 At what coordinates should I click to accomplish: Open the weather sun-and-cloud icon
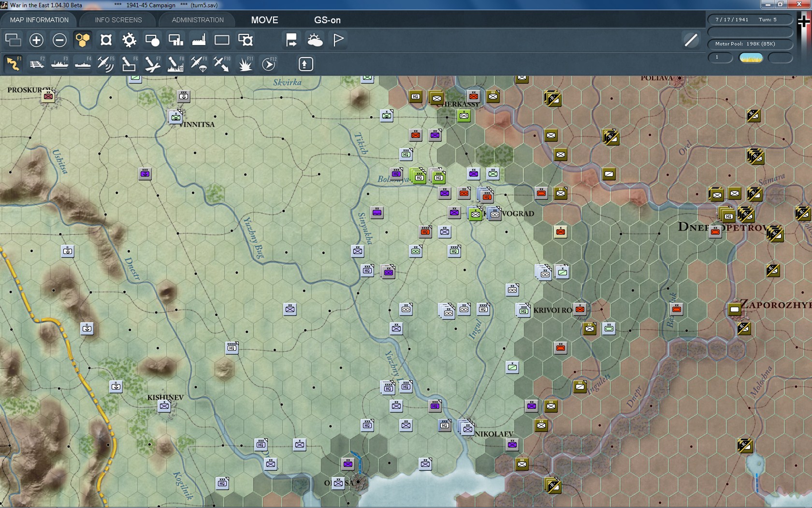click(x=315, y=40)
